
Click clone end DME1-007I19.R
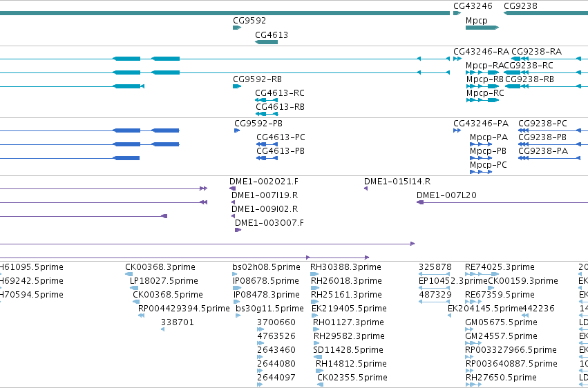234,202
